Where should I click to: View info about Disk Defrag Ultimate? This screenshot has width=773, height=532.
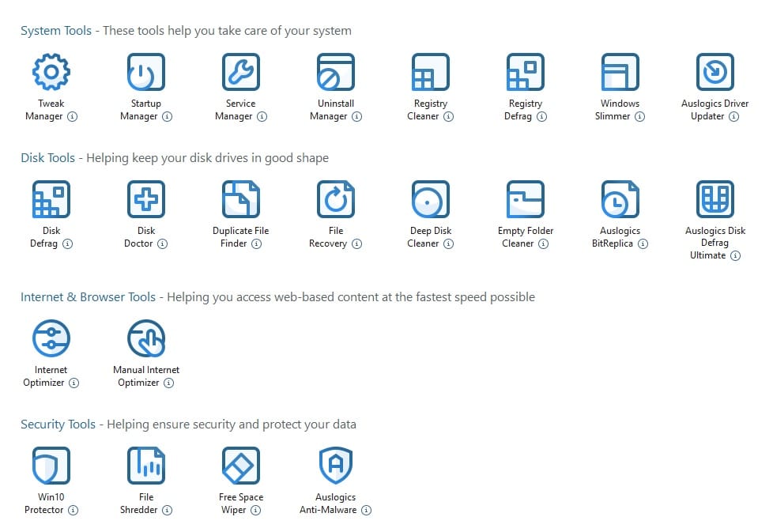[735, 255]
